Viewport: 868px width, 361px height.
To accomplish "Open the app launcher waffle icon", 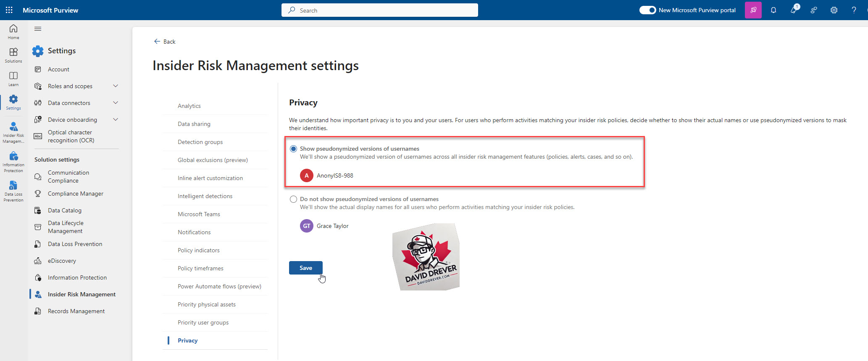I will pos(9,10).
